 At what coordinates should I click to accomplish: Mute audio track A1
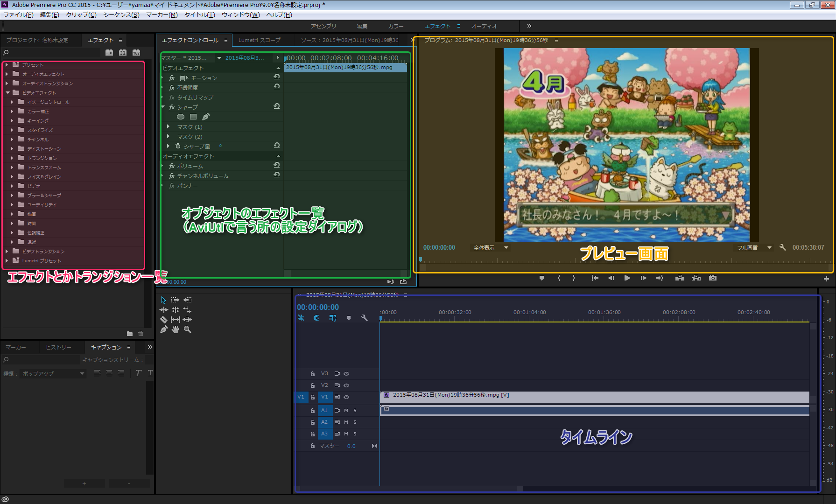pyautogui.click(x=346, y=411)
